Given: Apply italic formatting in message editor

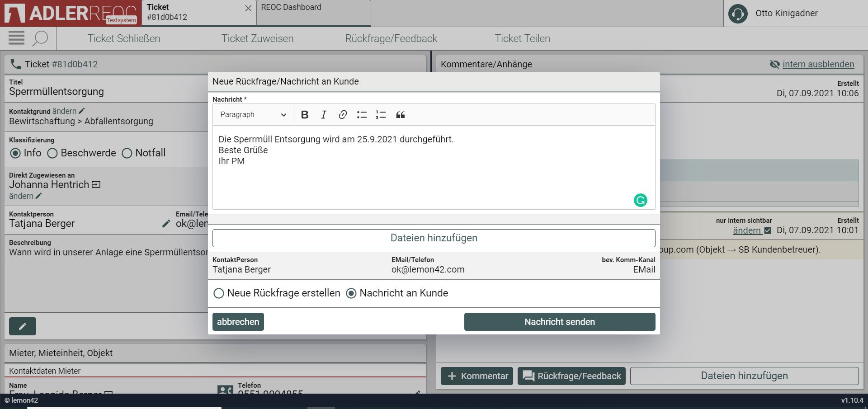Looking at the screenshot, I should click(324, 115).
